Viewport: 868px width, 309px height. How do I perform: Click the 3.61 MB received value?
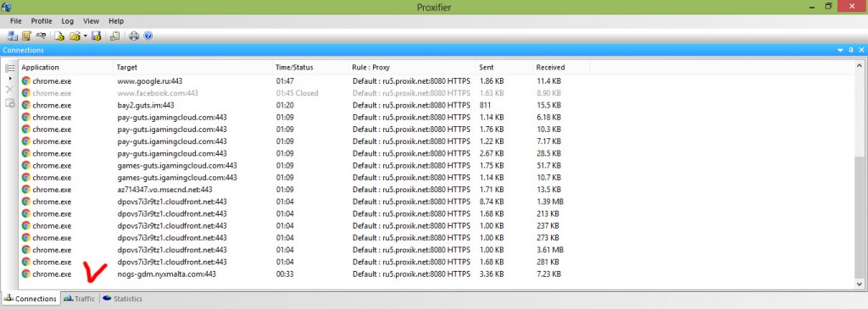tap(550, 250)
